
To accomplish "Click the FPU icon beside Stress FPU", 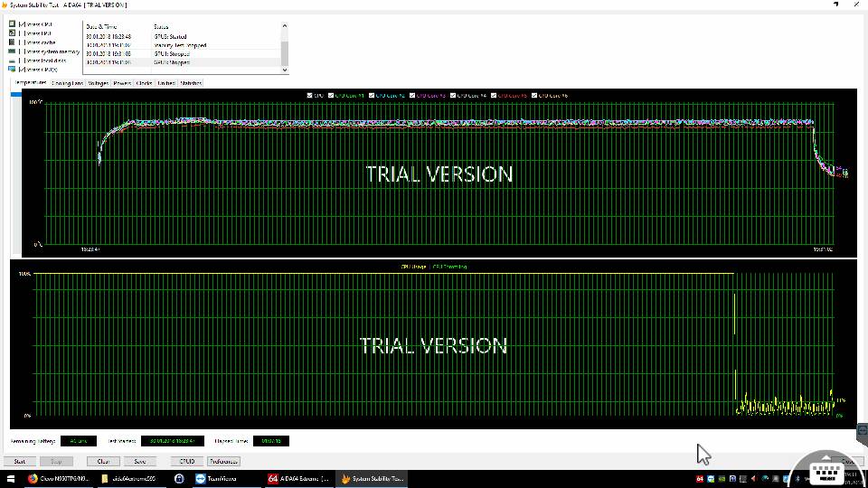I will tap(12, 33).
